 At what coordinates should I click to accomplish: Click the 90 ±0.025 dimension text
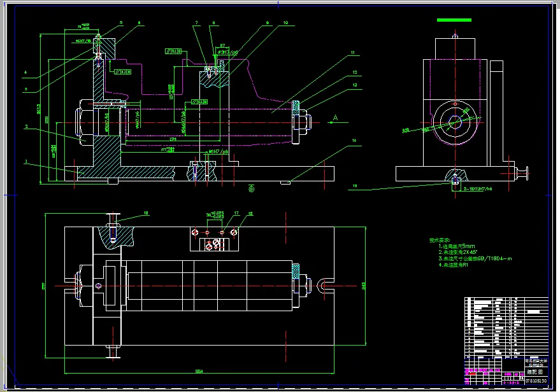coord(215,215)
